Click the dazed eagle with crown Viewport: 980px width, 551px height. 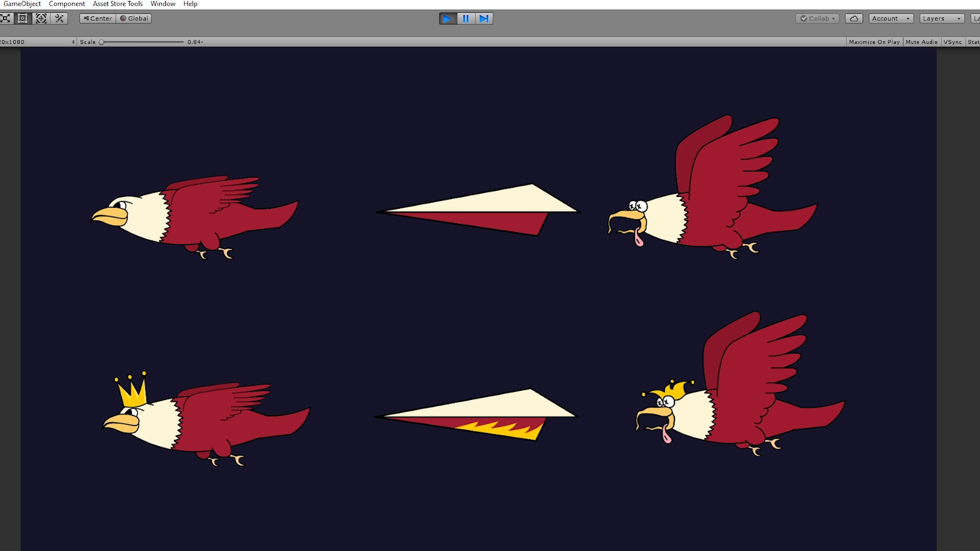click(741, 384)
